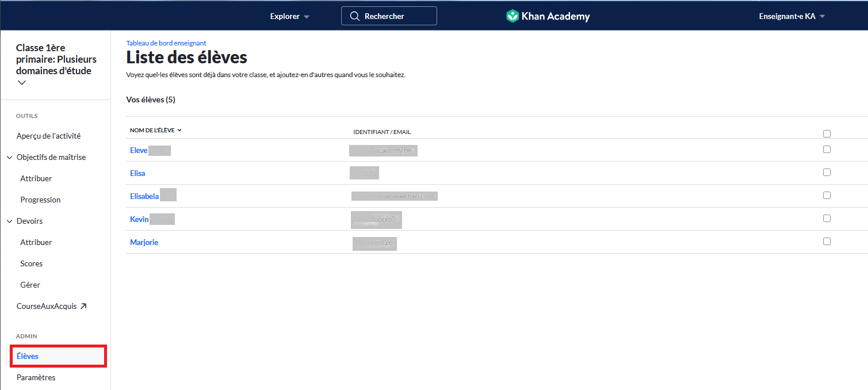The image size is (868, 390).
Task: Open Progression under Objectifs de maîtrise
Action: pyautogui.click(x=40, y=200)
